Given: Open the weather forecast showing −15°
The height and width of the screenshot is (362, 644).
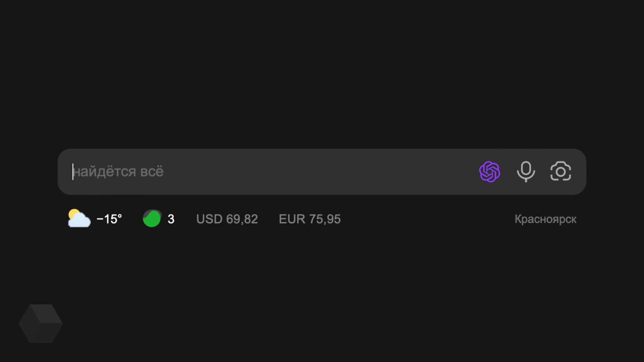Looking at the screenshot, I should [109, 219].
